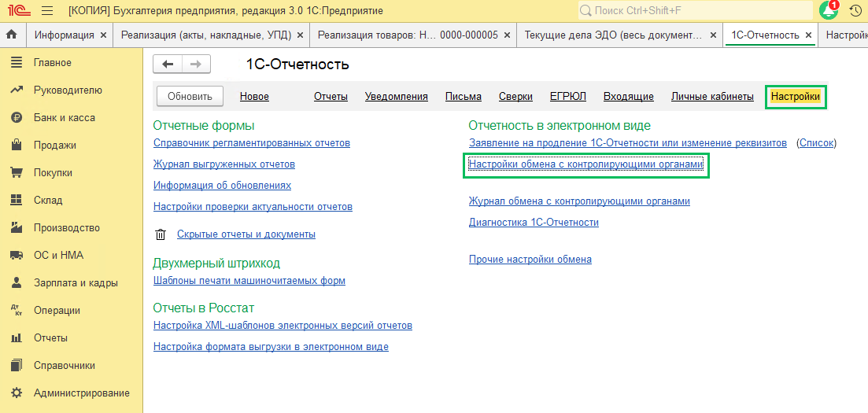Close the Информация tab
The width and height of the screenshot is (868, 413).
[x=103, y=35]
